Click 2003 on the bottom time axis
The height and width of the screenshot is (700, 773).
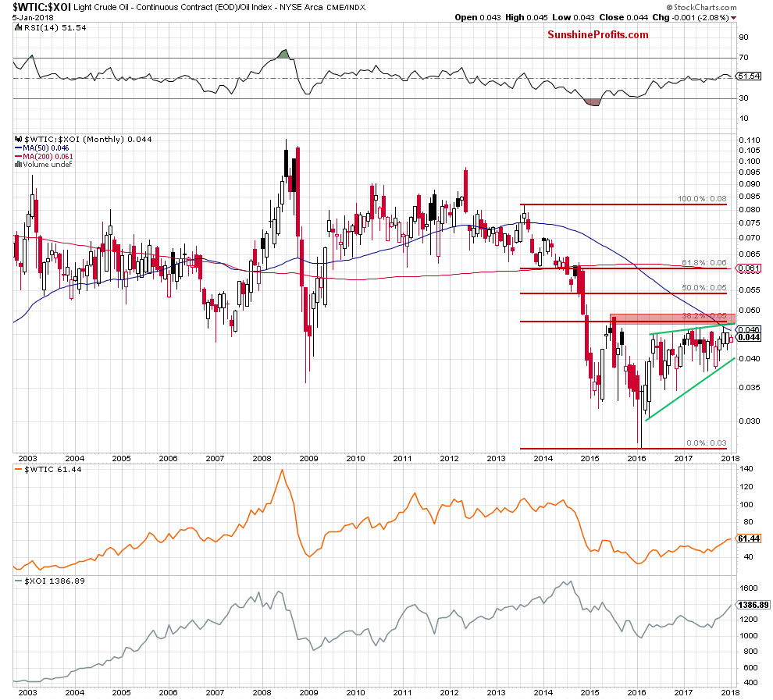pyautogui.click(x=27, y=693)
